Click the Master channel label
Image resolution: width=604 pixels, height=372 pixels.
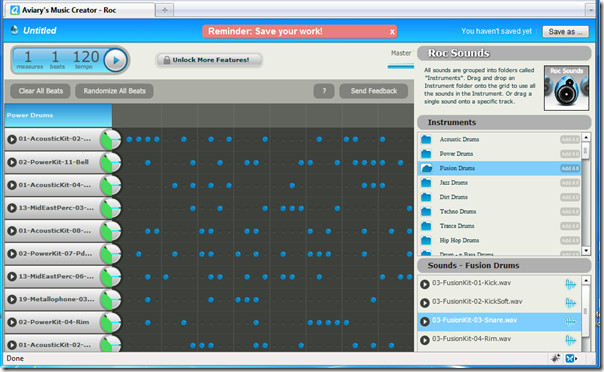pos(401,53)
